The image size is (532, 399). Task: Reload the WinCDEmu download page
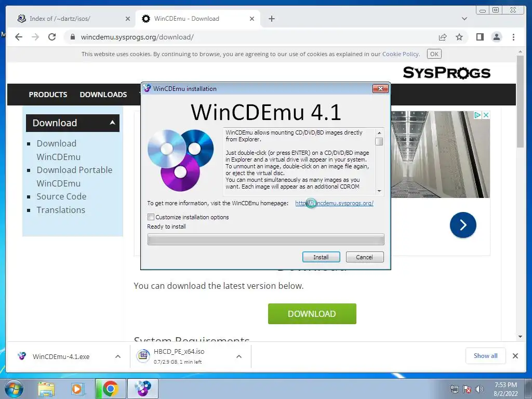tap(52, 37)
